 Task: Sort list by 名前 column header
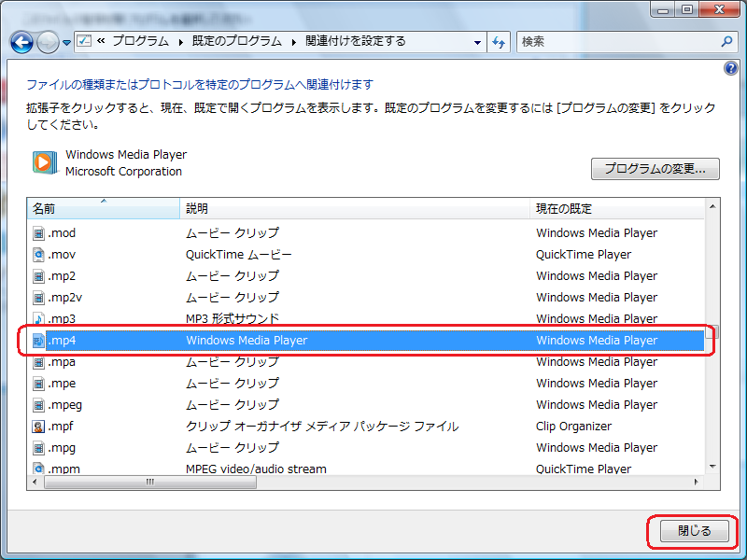coord(103,208)
